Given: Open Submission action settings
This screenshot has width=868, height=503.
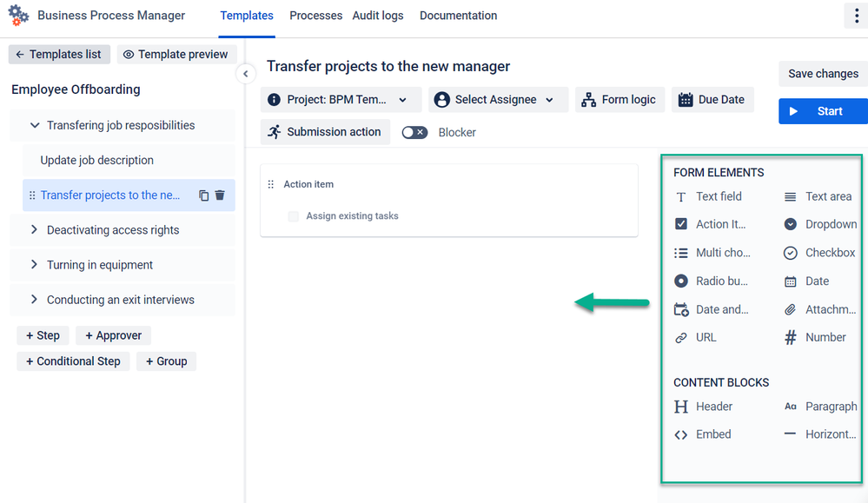Looking at the screenshot, I should pyautogui.click(x=326, y=132).
